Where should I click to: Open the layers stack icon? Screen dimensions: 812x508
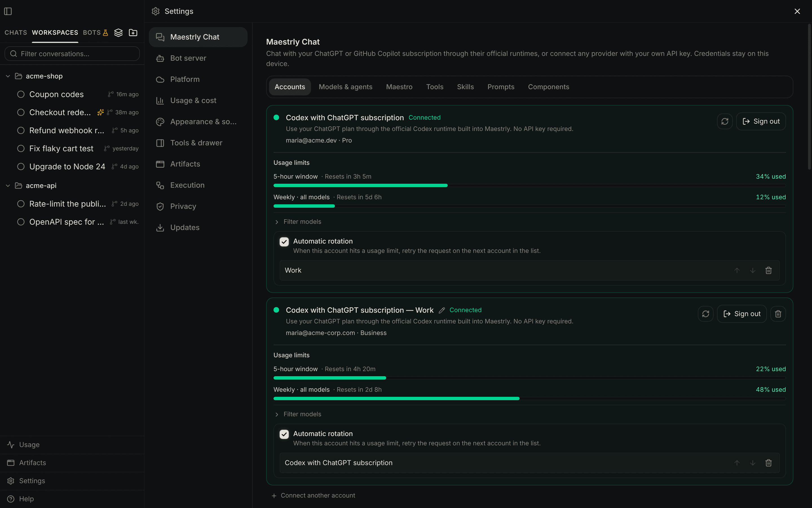click(118, 32)
